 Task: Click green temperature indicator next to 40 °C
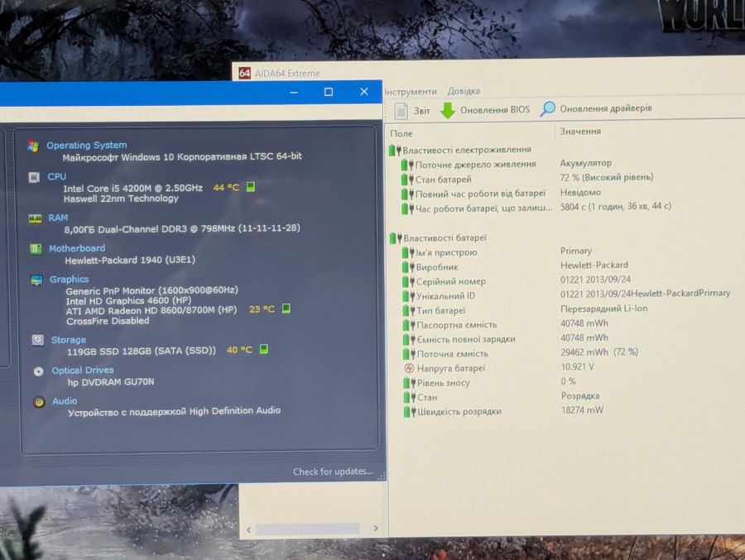pyautogui.click(x=264, y=349)
